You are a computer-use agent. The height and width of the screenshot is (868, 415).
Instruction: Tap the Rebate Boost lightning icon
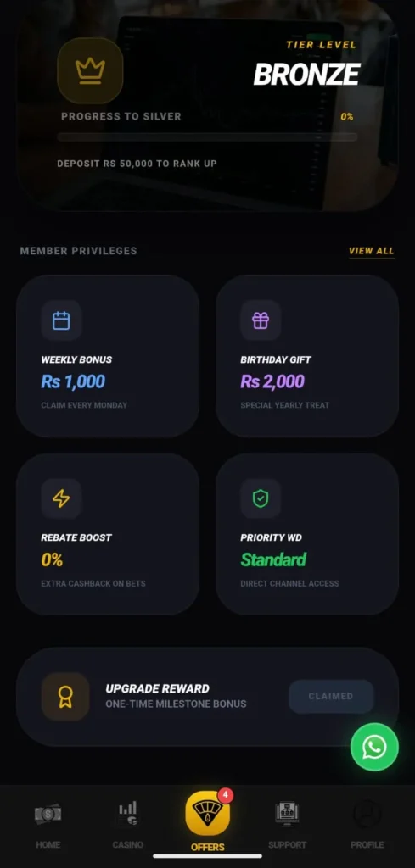tap(61, 498)
